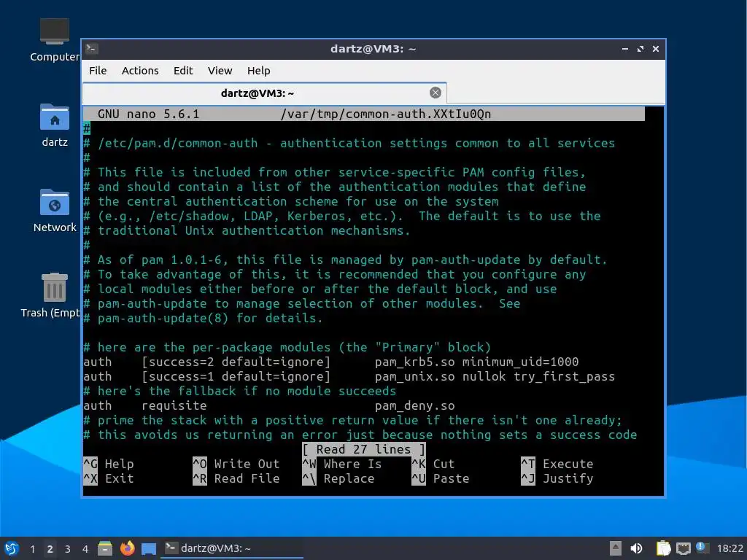Open the Lubuntu start menu icon
This screenshot has height=560, width=747.
coord(12,548)
